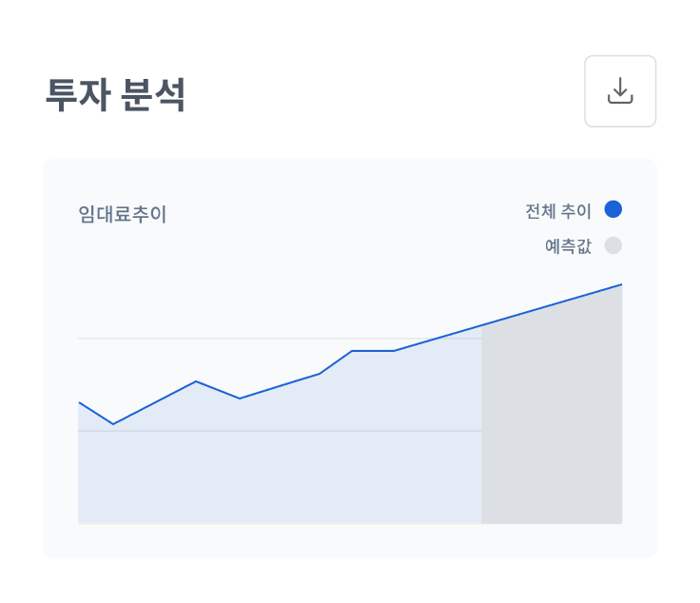Image resolution: width=700 pixels, height=603 pixels.
Task: Click the empty chart area above the trend line
Action: (238, 295)
